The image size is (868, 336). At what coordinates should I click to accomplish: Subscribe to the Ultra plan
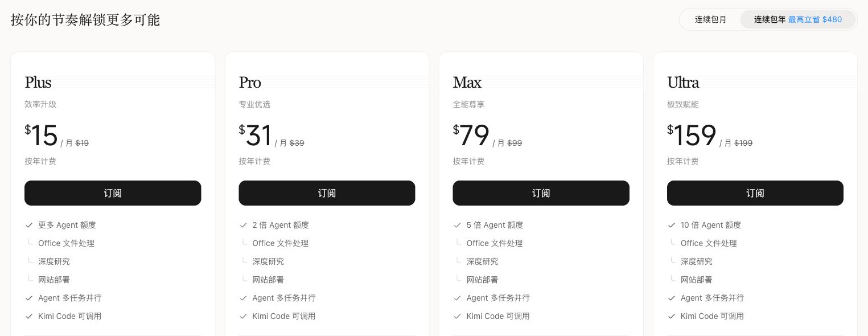click(755, 193)
